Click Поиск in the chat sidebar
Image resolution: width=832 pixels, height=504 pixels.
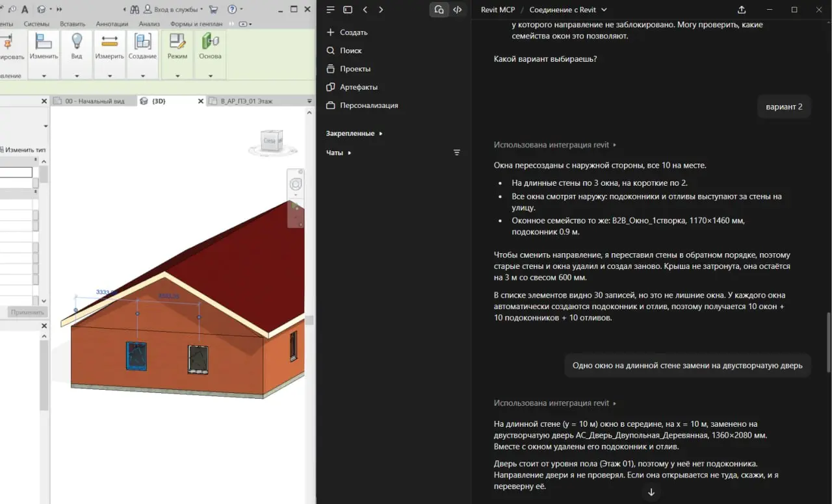(344, 51)
